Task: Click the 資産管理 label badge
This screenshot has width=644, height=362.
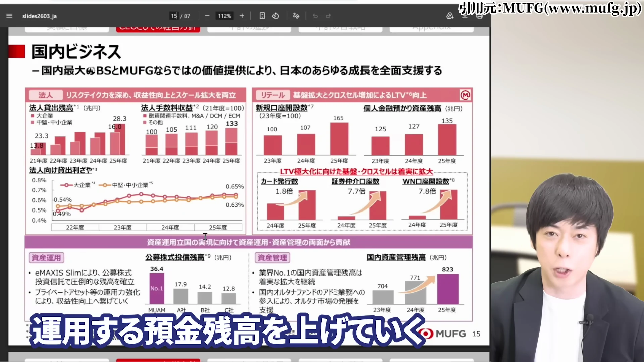Action: click(x=272, y=258)
